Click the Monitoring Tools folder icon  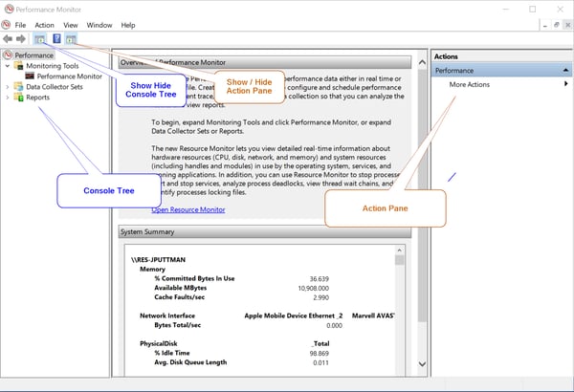(18, 66)
